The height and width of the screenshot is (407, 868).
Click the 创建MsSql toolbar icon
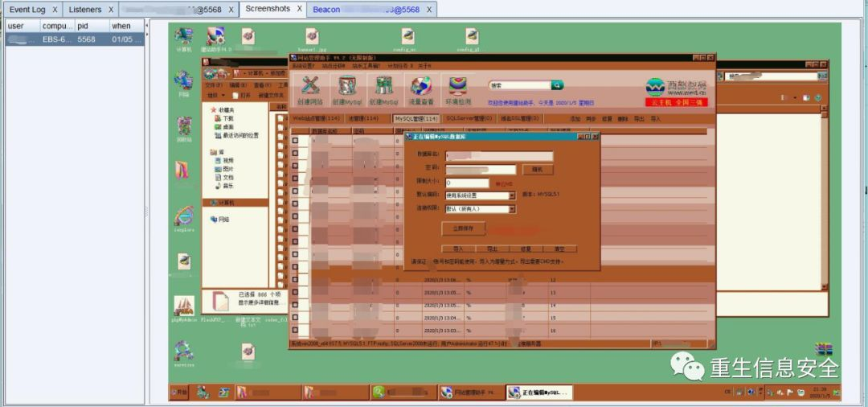(x=384, y=90)
